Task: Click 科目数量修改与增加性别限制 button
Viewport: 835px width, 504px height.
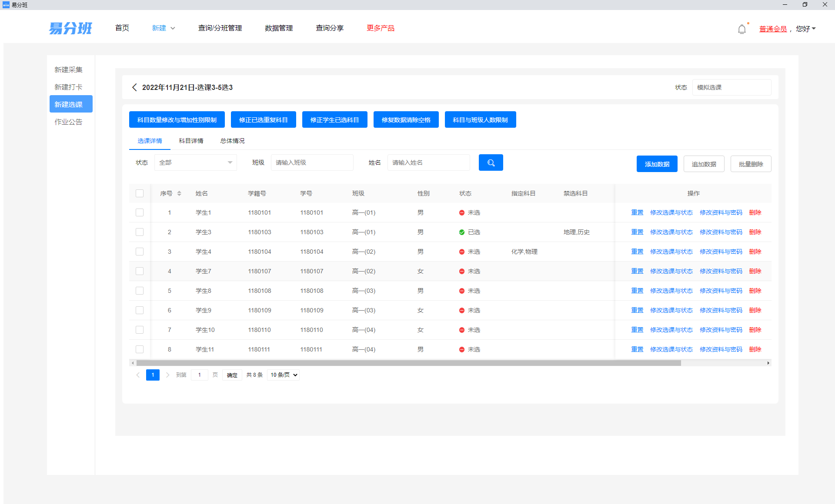Action: click(177, 119)
